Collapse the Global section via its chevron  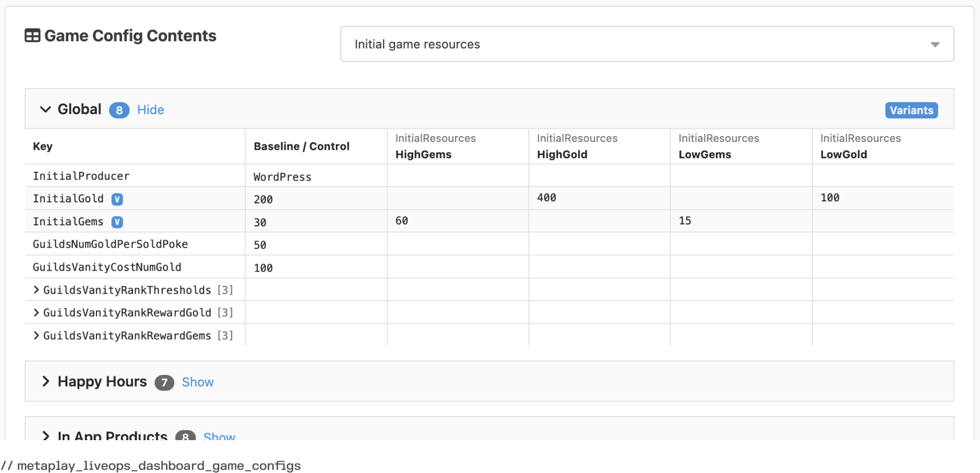click(45, 110)
